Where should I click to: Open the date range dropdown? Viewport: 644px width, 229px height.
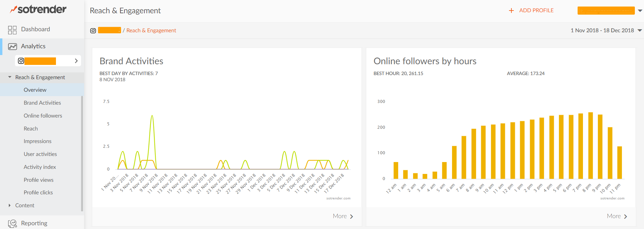tap(640, 30)
